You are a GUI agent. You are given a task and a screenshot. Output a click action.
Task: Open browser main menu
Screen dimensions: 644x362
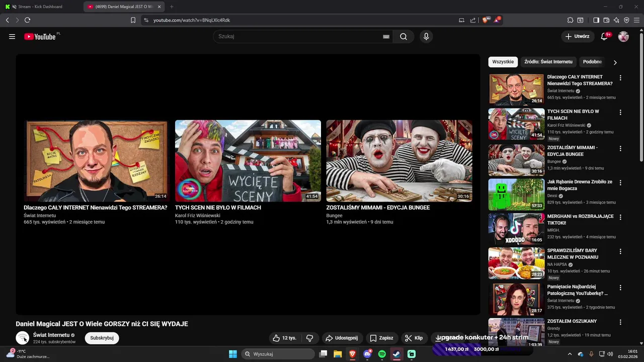(636, 20)
